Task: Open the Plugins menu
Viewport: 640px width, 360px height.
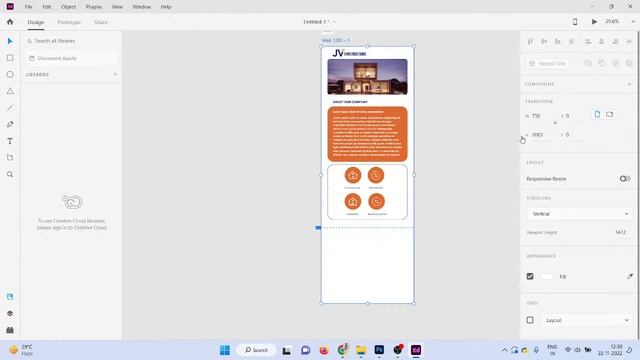Action: 93,7
